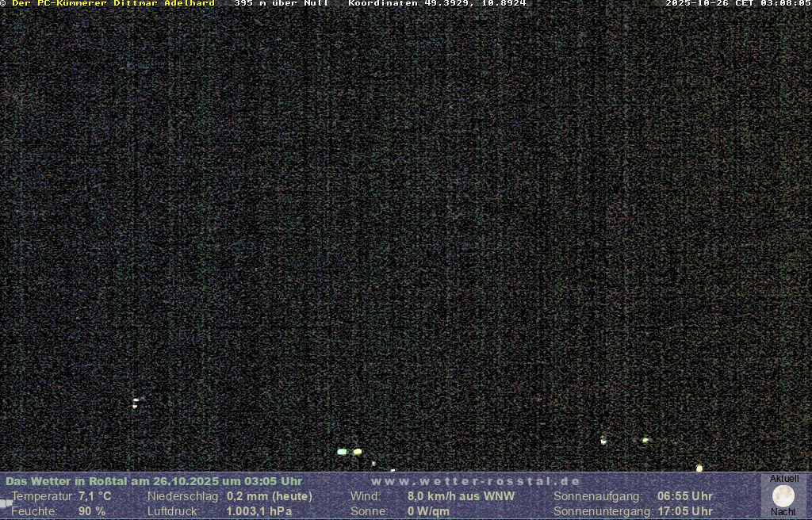The height and width of the screenshot is (520, 812).
Task: Click the yellow light at bottom right of image
Action: pos(699,468)
